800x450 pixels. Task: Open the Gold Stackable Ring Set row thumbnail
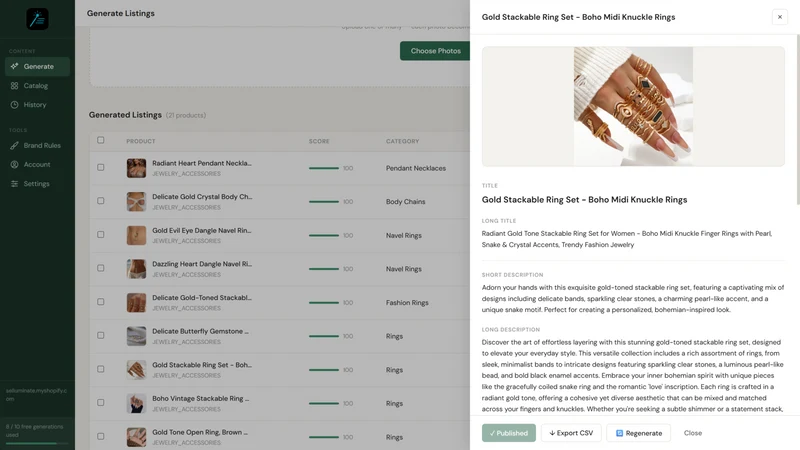[x=136, y=370]
